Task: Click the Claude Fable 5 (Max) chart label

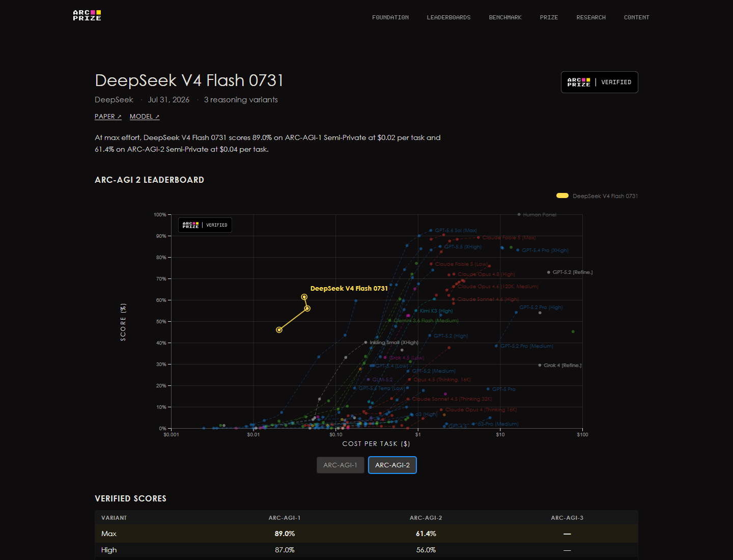Action: click(509, 238)
